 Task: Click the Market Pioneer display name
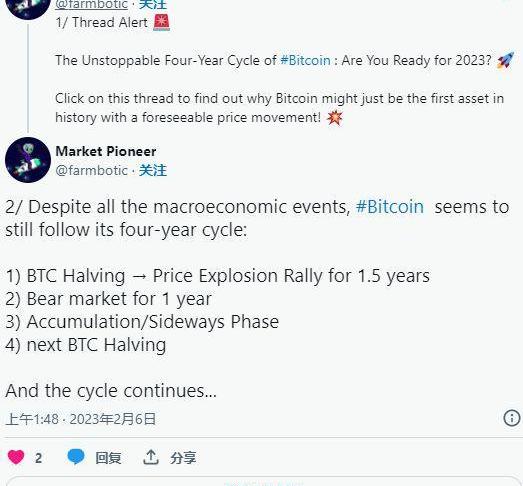pos(106,151)
